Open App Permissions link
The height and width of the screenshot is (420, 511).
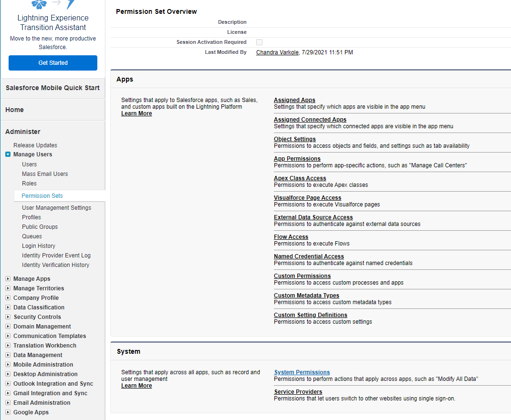coord(297,159)
